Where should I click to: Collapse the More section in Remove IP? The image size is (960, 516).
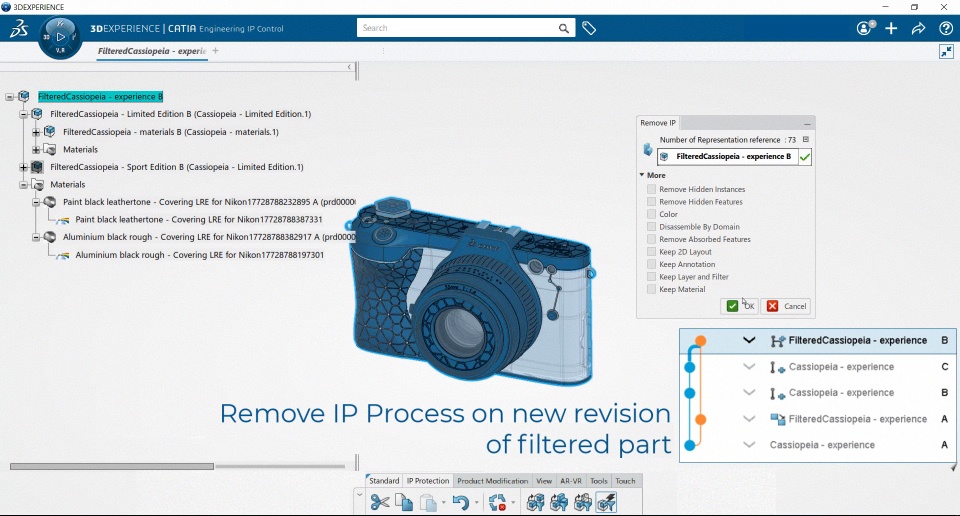[x=642, y=175]
